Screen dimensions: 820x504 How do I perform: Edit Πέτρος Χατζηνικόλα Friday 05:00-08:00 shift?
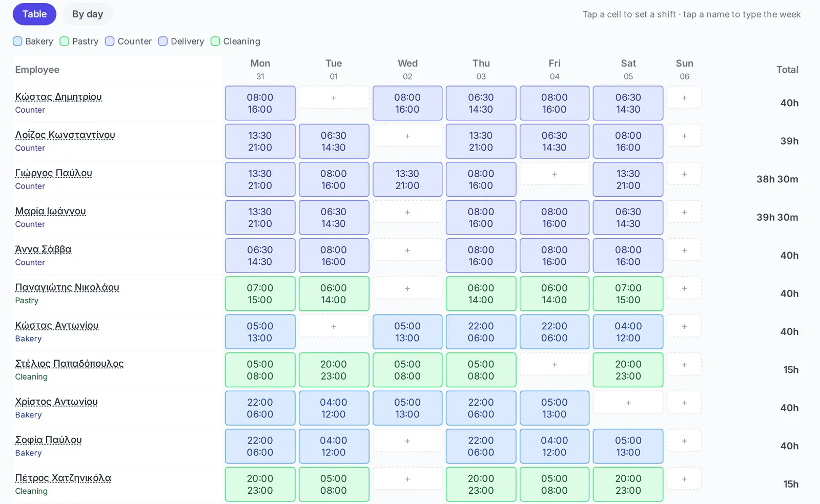coord(555,485)
